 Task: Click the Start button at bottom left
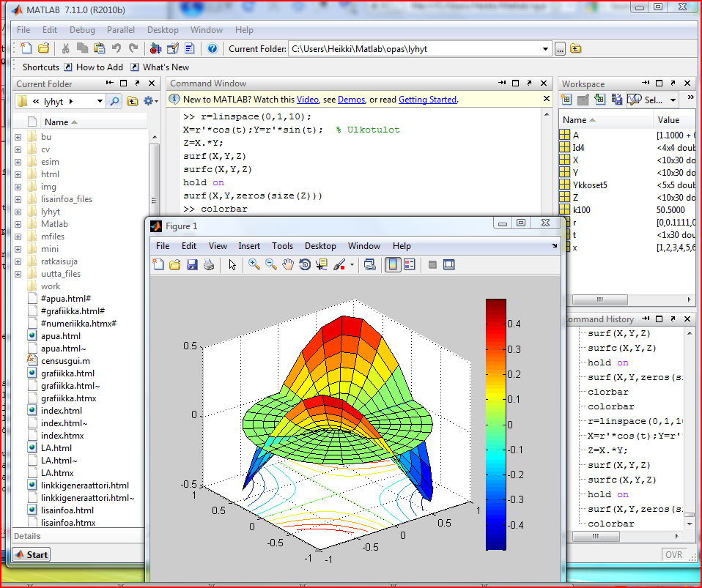click(x=31, y=554)
